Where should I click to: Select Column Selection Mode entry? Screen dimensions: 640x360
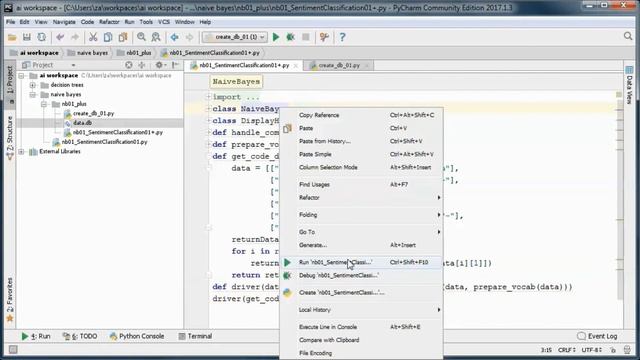[x=361, y=167]
